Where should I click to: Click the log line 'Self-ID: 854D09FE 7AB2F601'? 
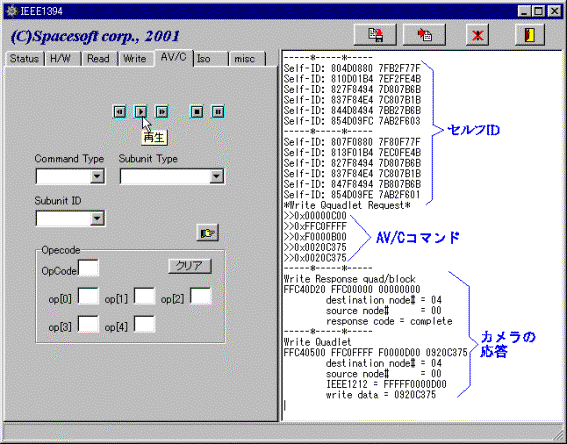click(352, 195)
